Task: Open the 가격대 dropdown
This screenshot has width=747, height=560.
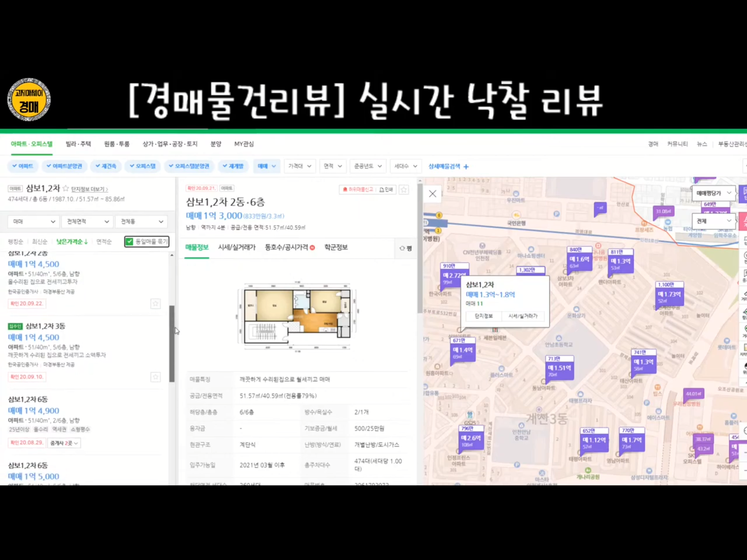Action: click(x=299, y=166)
